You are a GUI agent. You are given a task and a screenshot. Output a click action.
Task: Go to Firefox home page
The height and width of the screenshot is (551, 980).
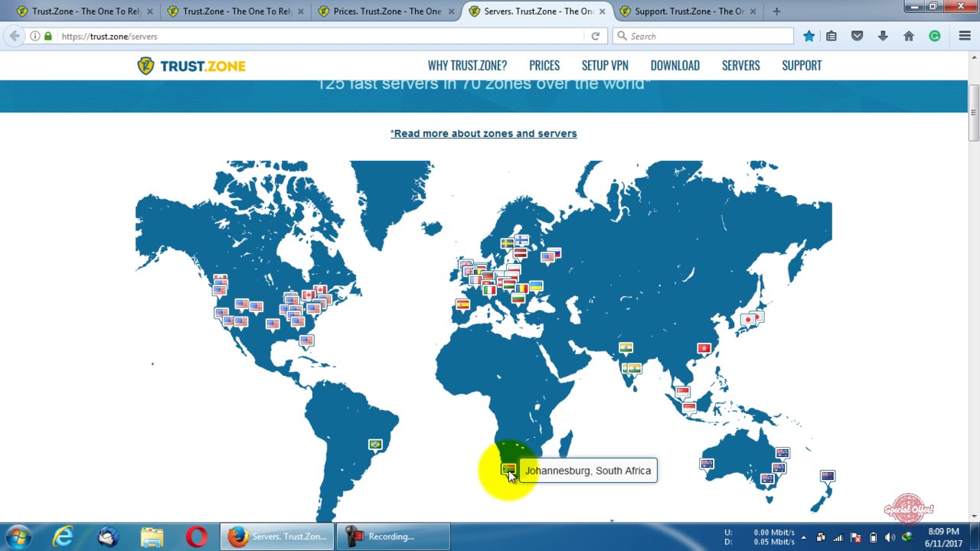[x=909, y=36]
